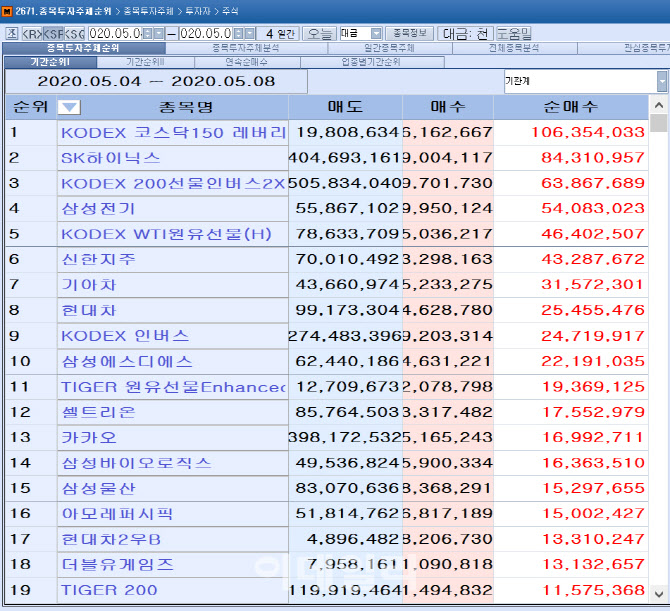The image size is (670, 611).
Task: Click the 대금: 천 unit label
Action: pos(466,33)
